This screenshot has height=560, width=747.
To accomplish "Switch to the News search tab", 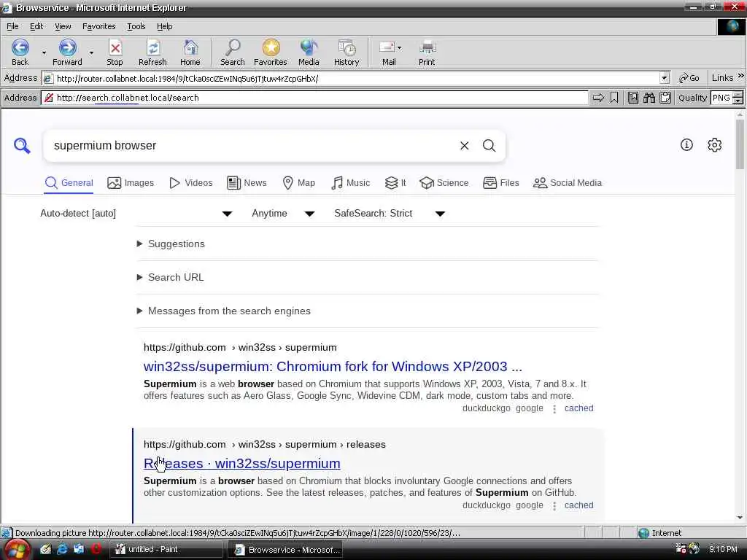I will click(247, 183).
